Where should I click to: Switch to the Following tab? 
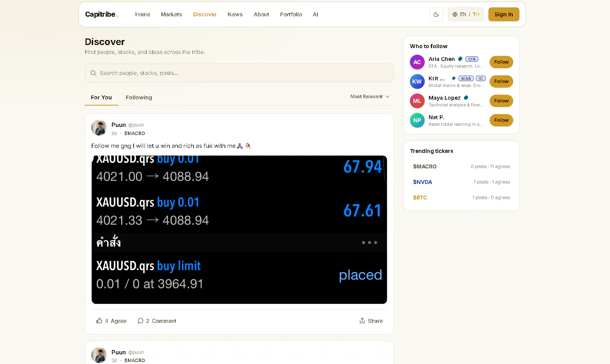[139, 97]
